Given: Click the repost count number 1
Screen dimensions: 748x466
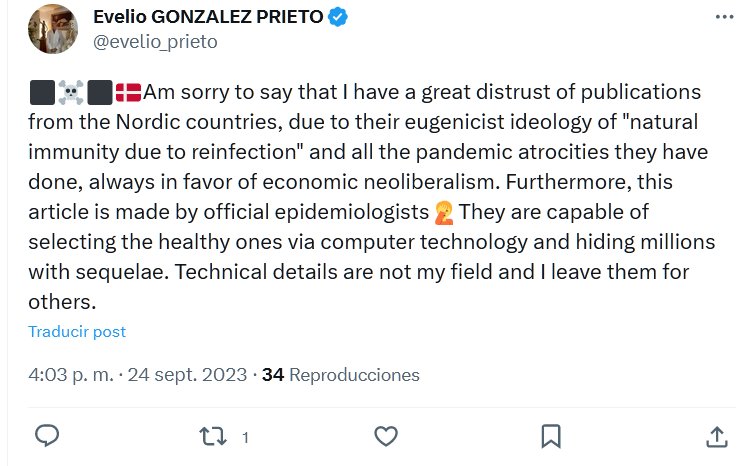Looking at the screenshot, I should tap(245, 438).
